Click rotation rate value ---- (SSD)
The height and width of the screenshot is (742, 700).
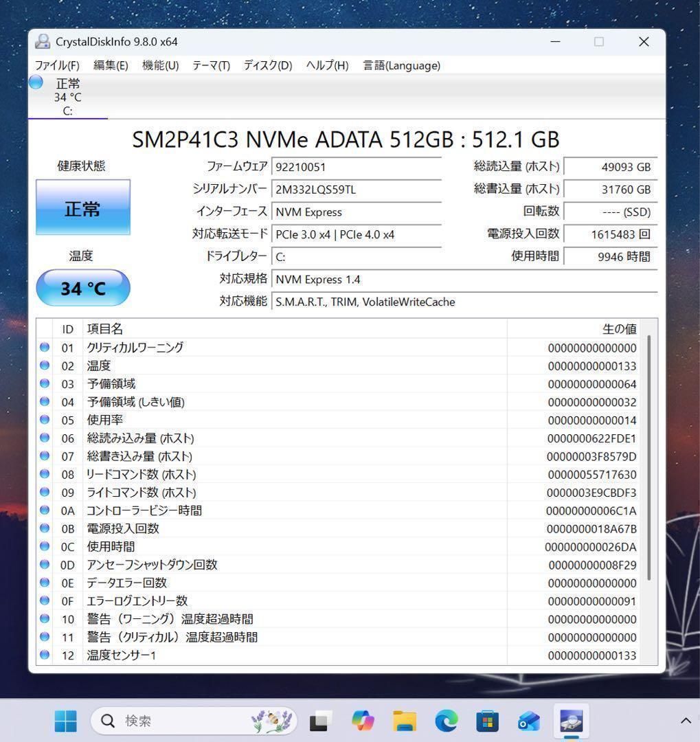click(611, 212)
